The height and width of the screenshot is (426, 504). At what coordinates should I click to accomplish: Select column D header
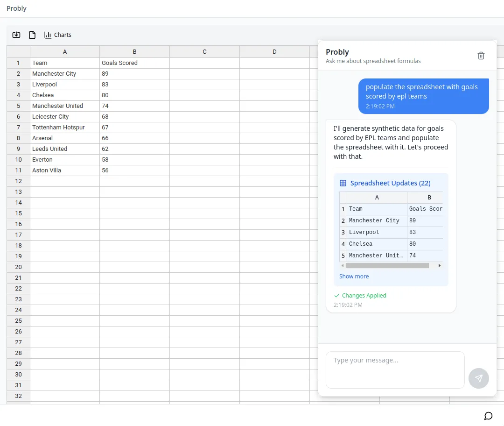click(274, 51)
